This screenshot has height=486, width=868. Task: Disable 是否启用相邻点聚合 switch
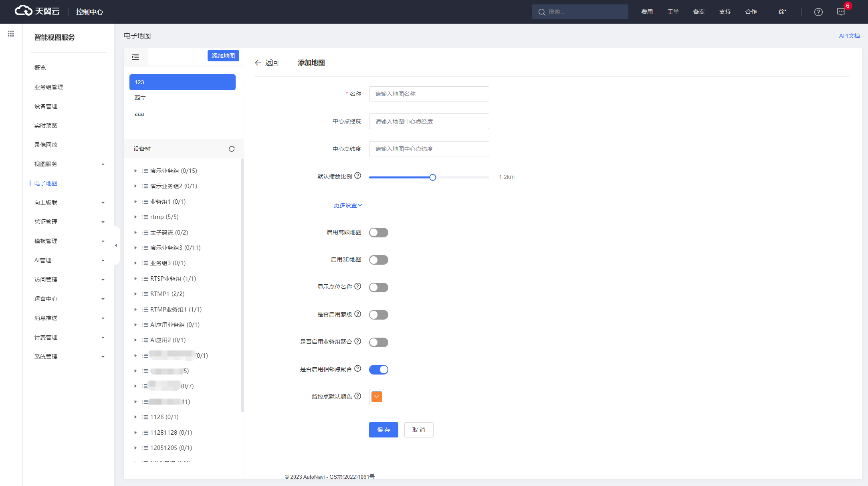(378, 370)
